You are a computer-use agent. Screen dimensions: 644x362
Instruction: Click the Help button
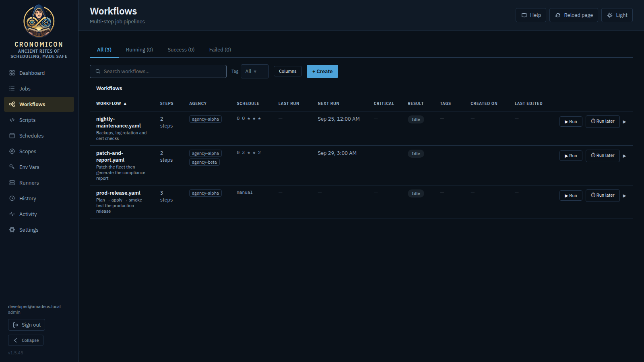[531, 15]
